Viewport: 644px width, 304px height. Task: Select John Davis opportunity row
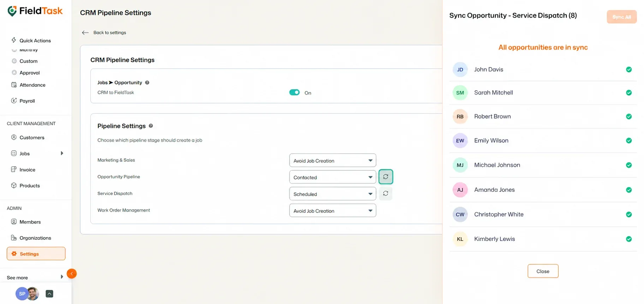click(x=543, y=69)
